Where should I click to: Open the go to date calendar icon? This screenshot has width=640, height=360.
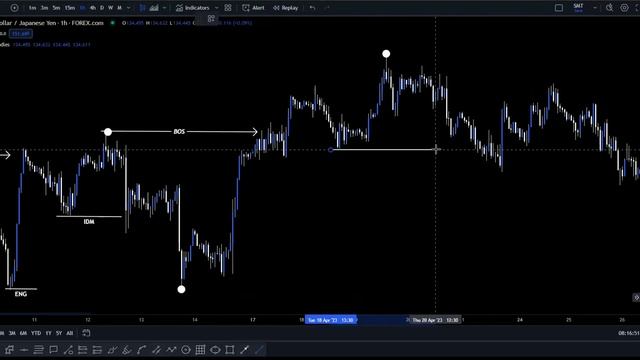(87, 333)
